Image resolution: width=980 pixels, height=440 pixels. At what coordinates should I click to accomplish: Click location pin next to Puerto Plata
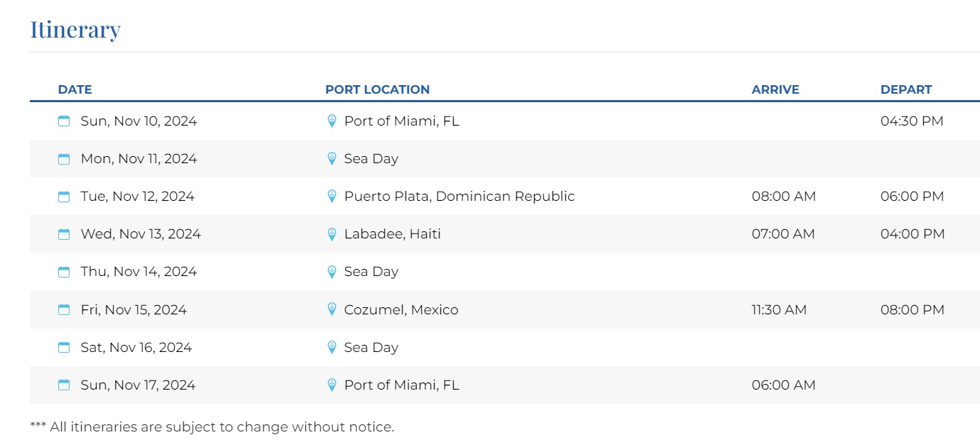[332, 197]
